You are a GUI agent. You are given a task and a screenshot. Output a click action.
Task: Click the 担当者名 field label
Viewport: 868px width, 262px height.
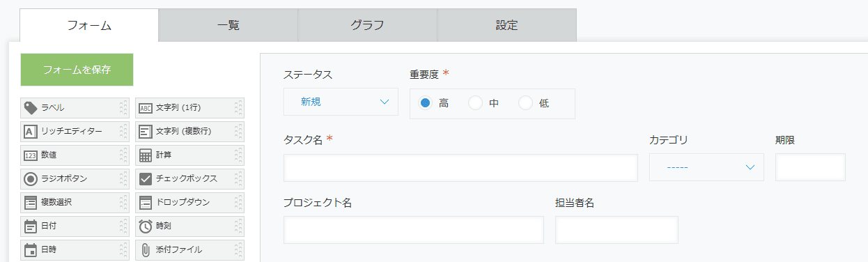[575, 203]
